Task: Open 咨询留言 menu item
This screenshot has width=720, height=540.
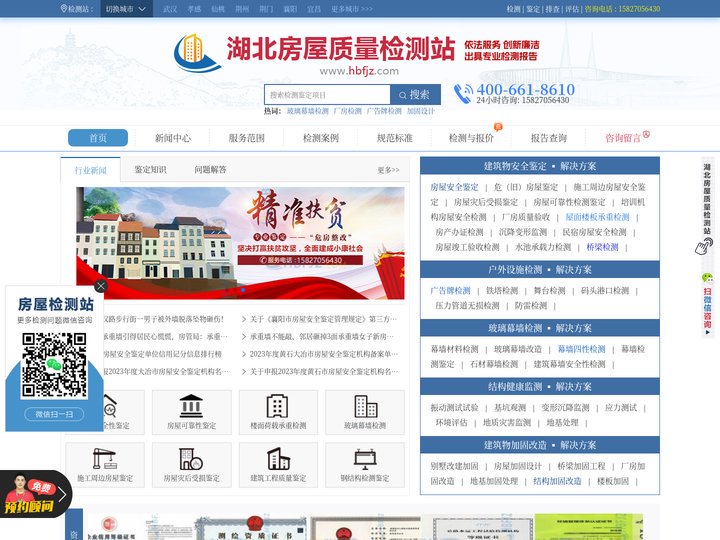Action: tap(623, 138)
